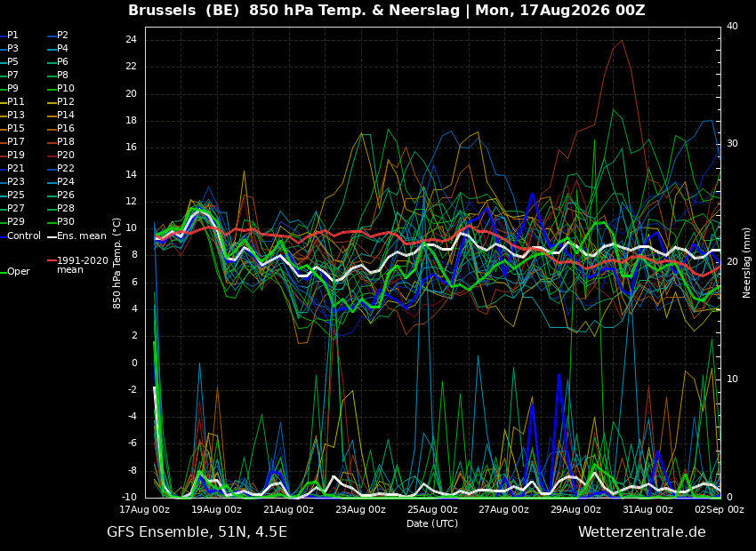This screenshot has height=551, width=756.
Task: Click the 25Aug 00z date label
Action: [432, 509]
